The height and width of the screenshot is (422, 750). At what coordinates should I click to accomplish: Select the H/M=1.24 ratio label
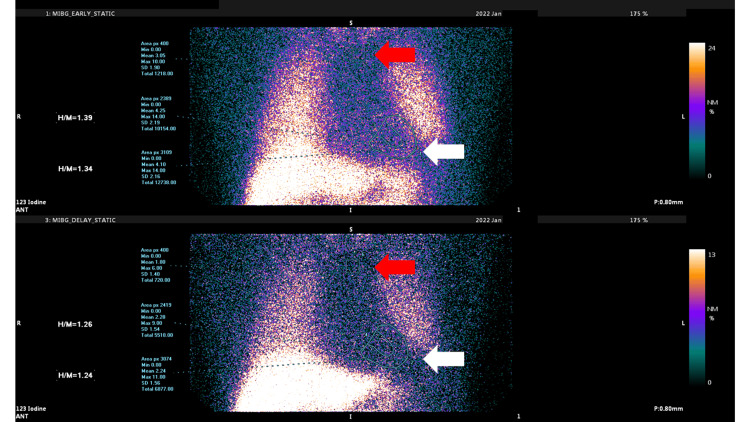click(75, 376)
